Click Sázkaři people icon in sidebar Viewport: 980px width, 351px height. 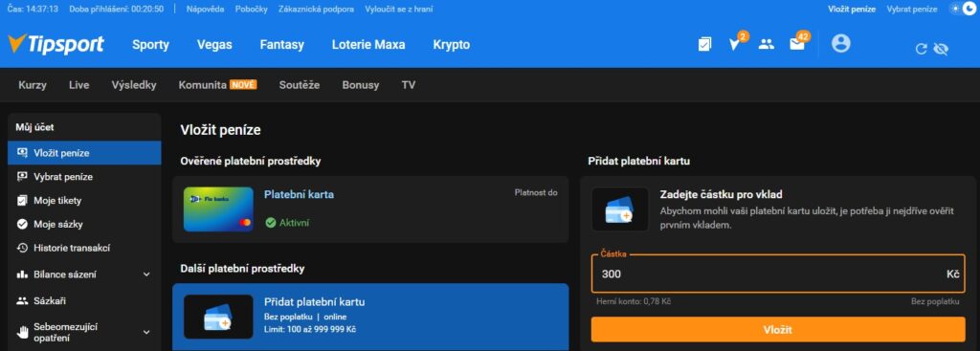23,300
